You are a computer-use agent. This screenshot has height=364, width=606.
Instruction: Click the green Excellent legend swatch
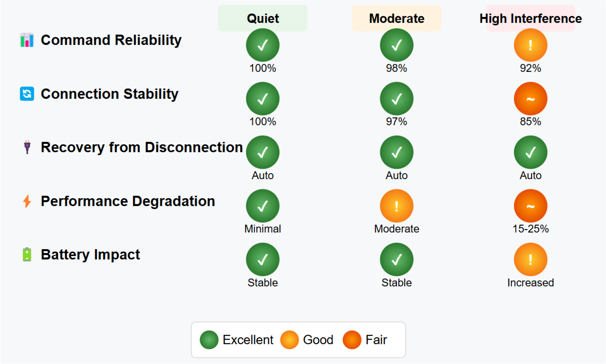coord(209,340)
